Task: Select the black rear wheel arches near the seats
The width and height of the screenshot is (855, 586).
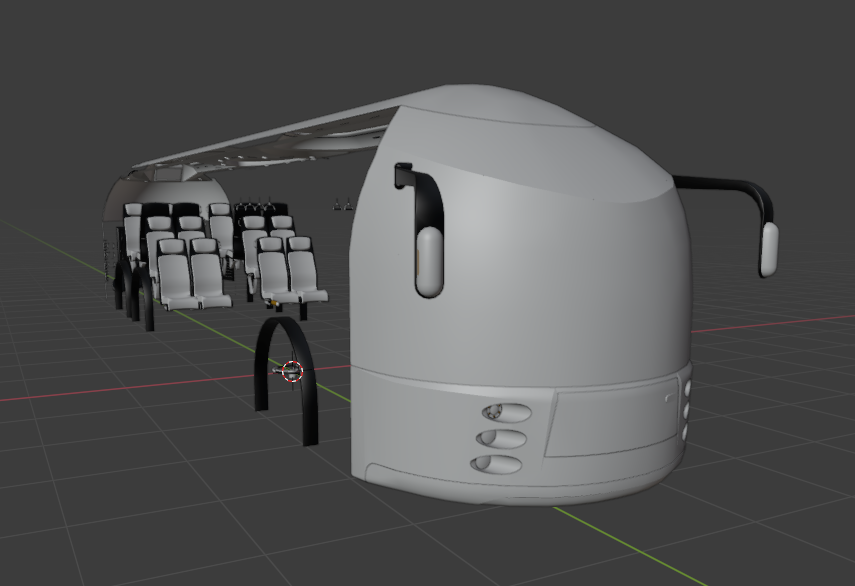Action: (x=135, y=294)
